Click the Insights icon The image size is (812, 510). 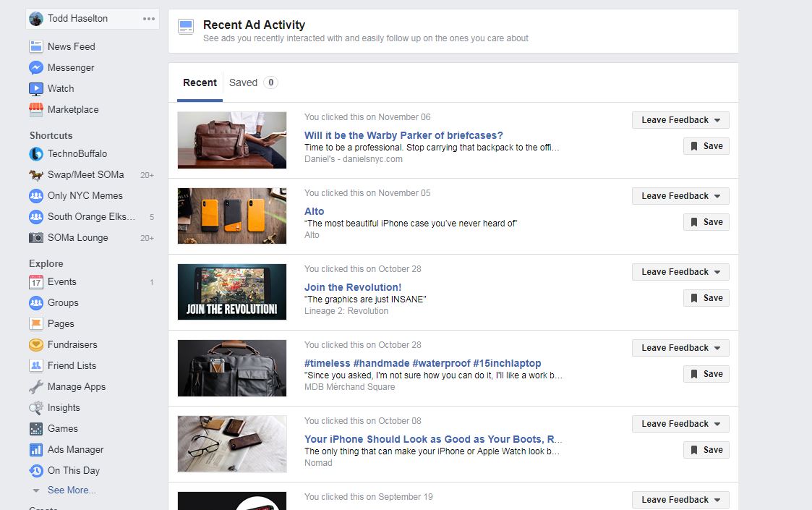click(x=35, y=407)
